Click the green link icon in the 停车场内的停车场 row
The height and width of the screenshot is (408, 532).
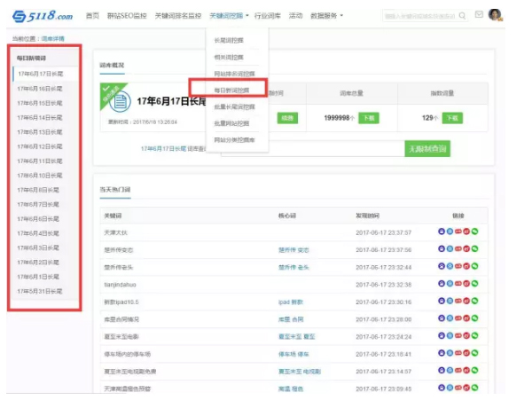coord(473,353)
